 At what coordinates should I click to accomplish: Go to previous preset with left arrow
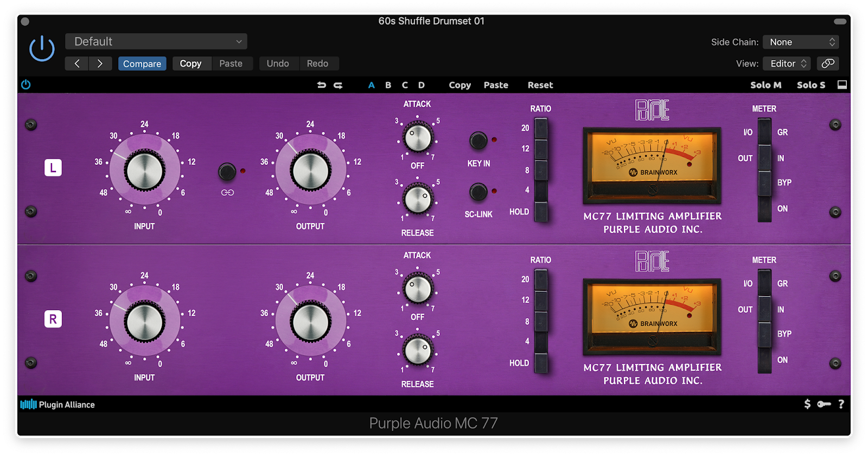click(76, 63)
